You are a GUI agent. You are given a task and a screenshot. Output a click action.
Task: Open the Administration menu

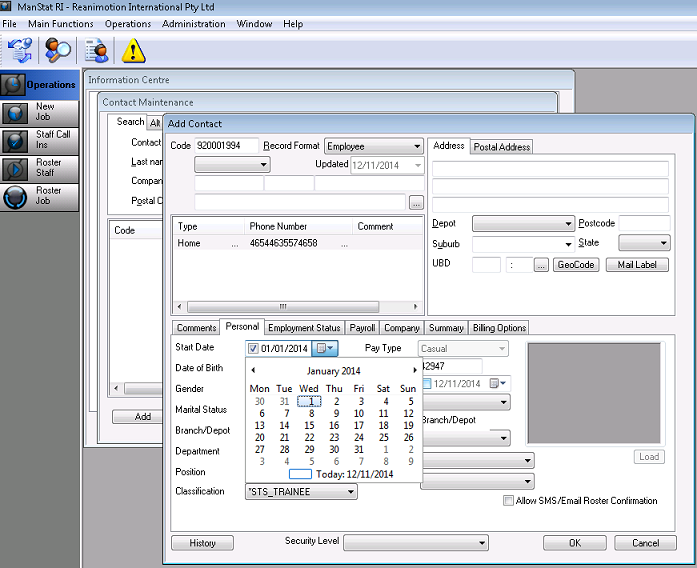pos(193,24)
